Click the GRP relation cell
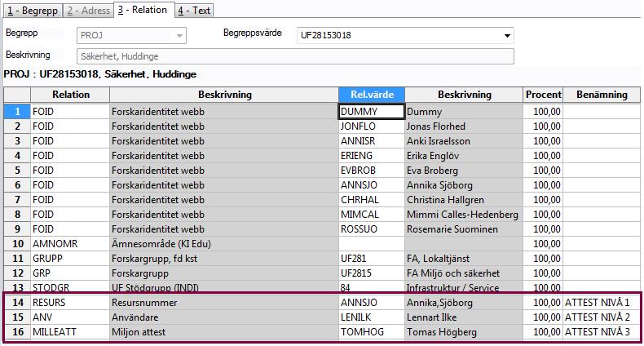This screenshot has width=644, height=346. (x=70, y=273)
